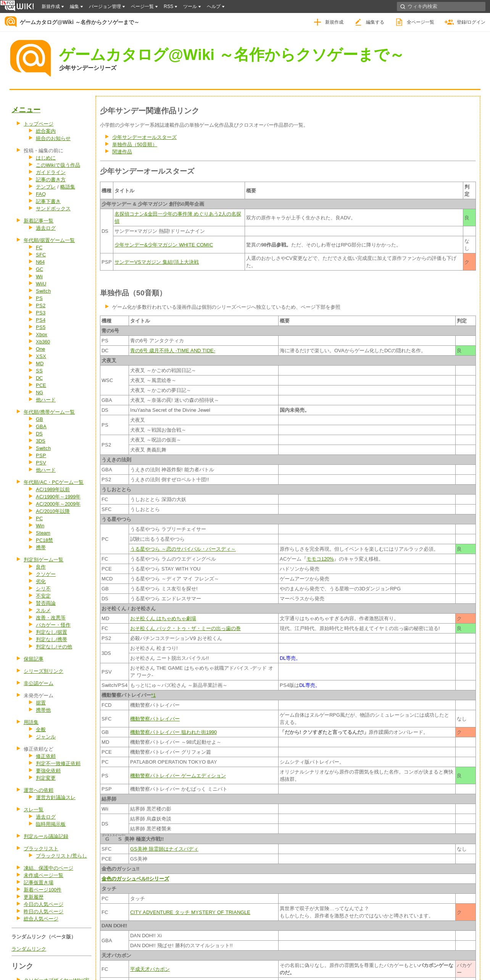Select N64 in sidebar console list
The height and width of the screenshot is (980, 490).
click(x=40, y=262)
